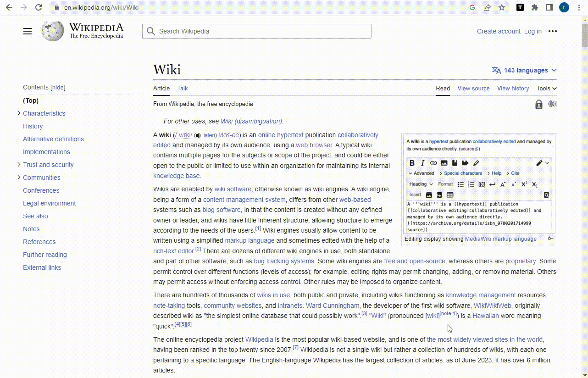
Task: Open the Tools dropdown menu
Action: pos(546,89)
